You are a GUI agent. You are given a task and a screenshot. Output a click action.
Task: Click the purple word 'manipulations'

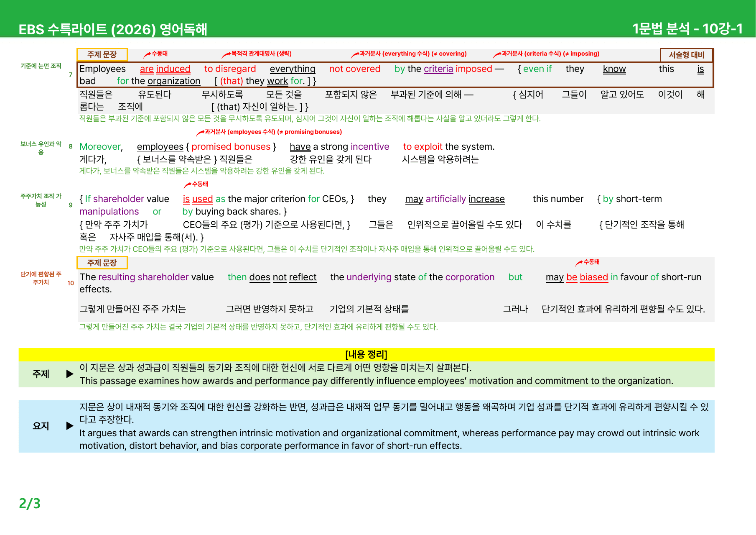coord(109,212)
